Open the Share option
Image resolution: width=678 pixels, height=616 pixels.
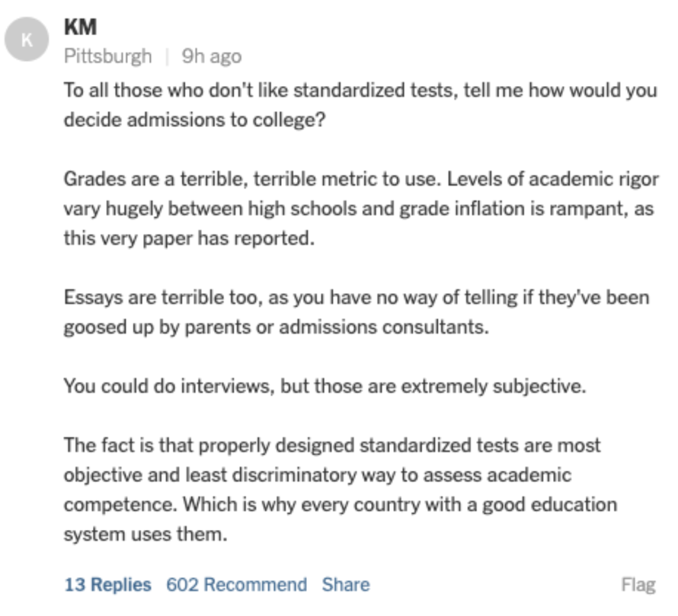tap(345, 585)
